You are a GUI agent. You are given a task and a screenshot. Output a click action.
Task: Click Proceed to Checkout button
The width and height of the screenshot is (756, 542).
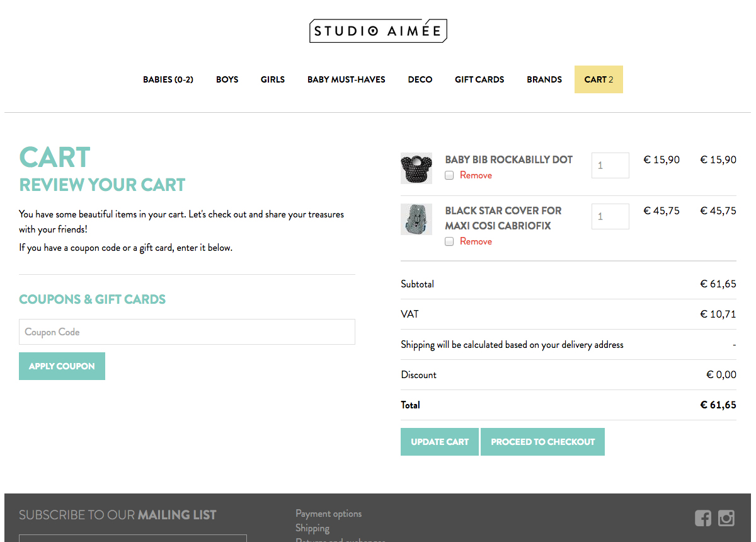click(x=542, y=442)
